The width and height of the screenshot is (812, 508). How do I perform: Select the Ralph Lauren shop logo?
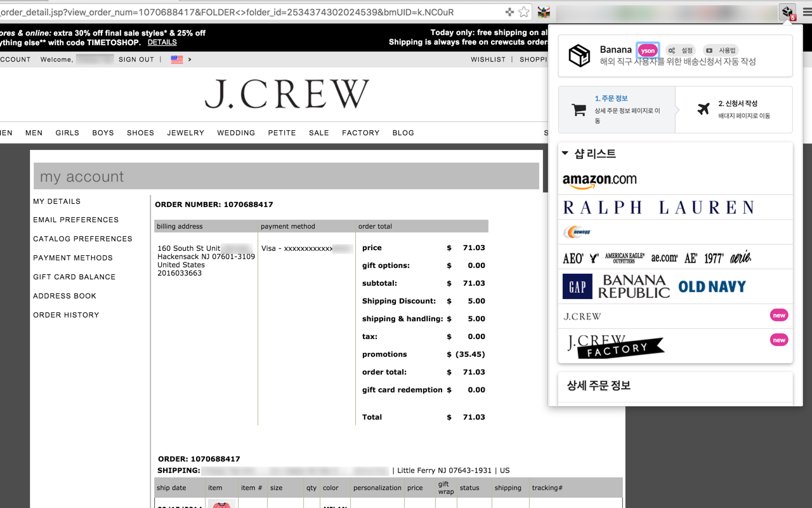(658, 207)
